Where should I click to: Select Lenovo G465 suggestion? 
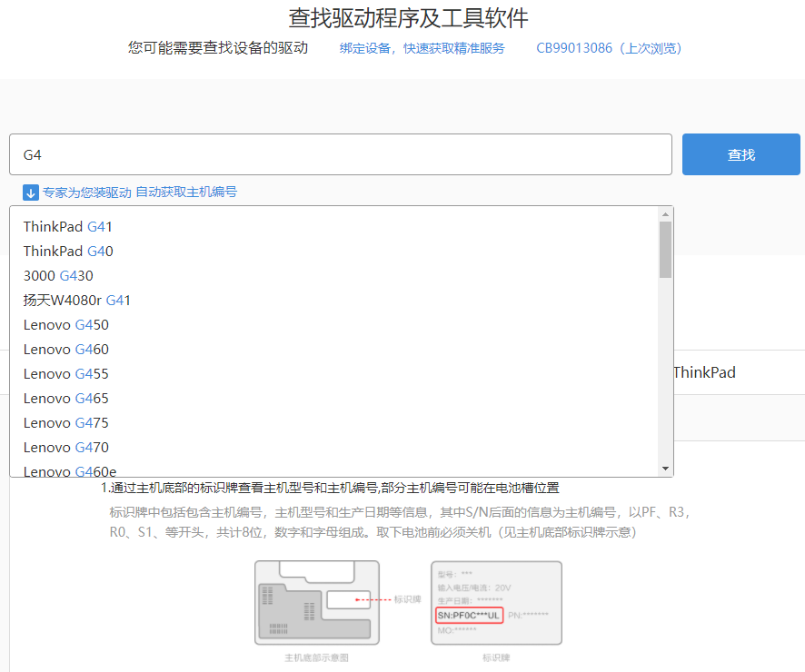[x=66, y=399]
